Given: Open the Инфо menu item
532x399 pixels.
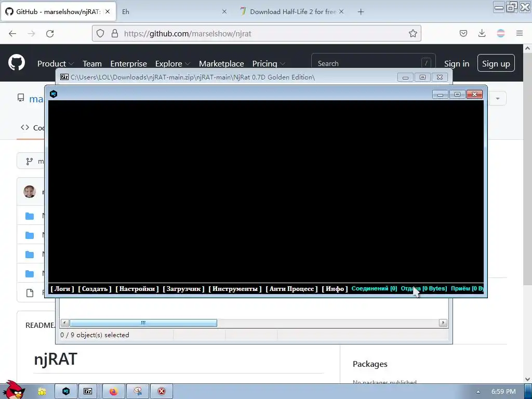Looking at the screenshot, I should pos(335,289).
